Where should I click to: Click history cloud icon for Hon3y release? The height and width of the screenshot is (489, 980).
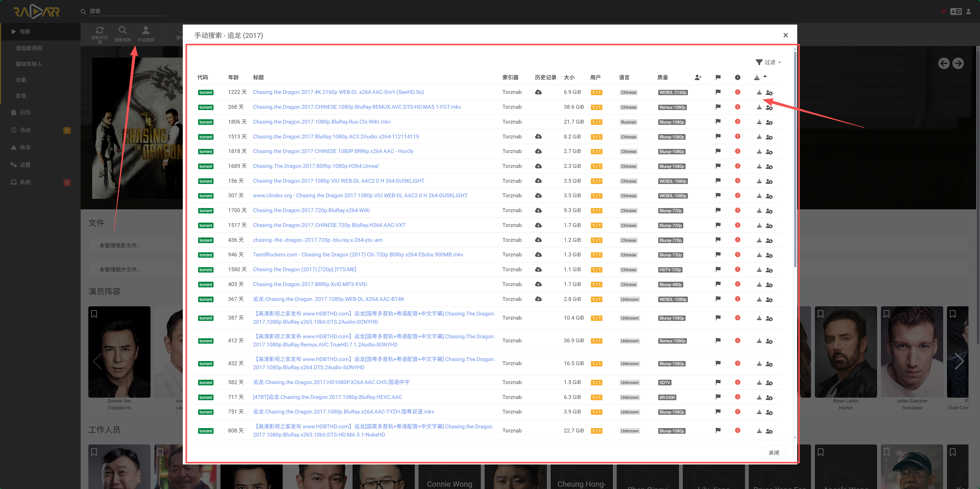[538, 151]
